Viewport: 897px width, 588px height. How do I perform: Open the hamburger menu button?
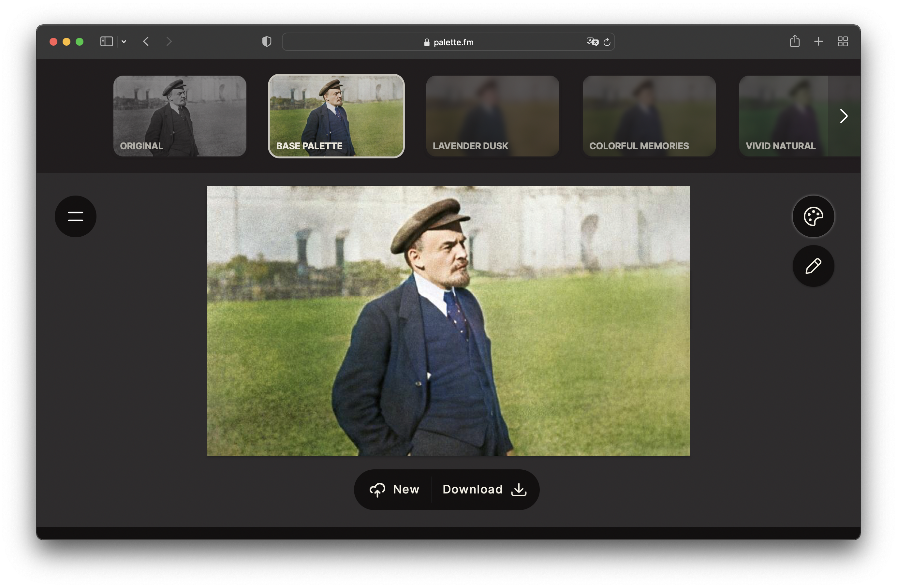click(75, 216)
